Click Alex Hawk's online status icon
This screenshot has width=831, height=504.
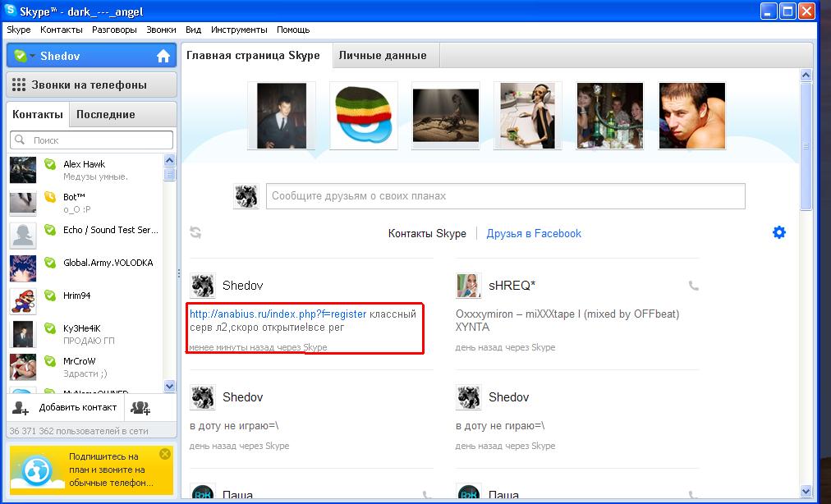pos(50,164)
